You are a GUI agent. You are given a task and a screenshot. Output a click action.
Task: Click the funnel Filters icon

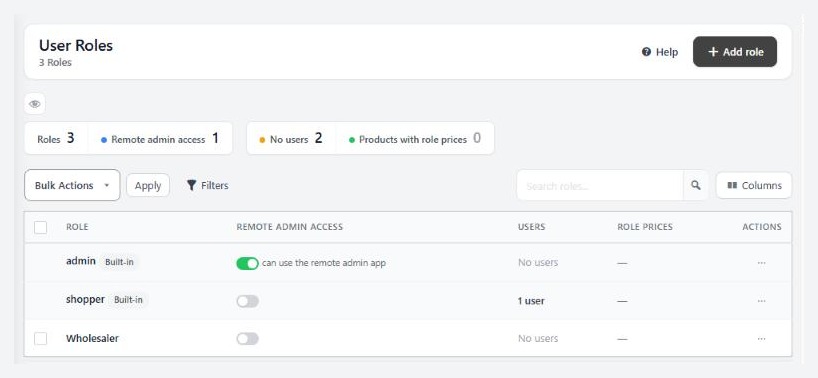[191, 185]
